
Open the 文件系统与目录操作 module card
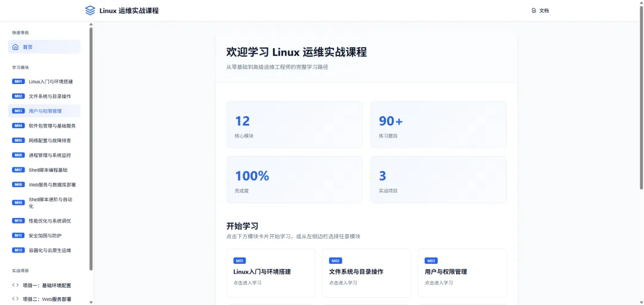(366, 273)
